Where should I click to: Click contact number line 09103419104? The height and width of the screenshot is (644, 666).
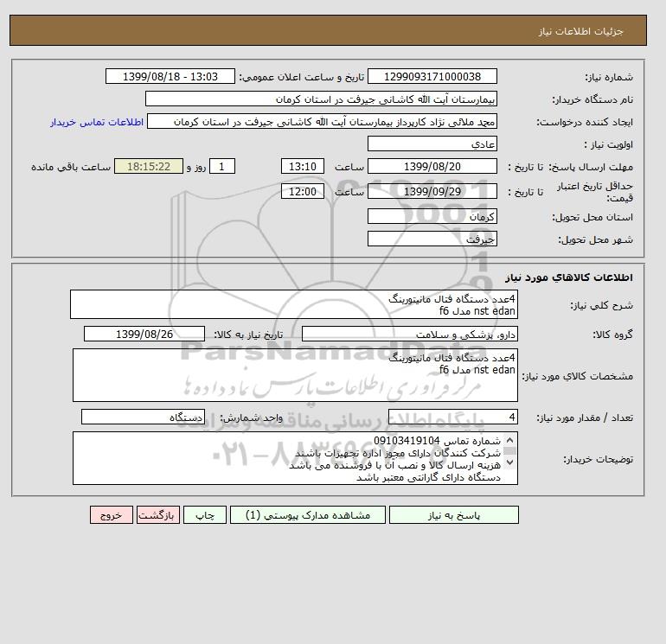tap(438, 441)
